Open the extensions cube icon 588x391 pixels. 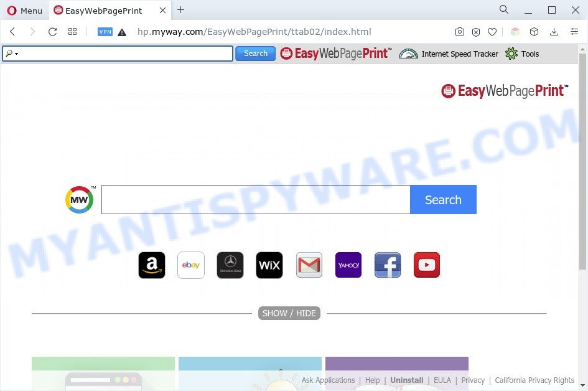[534, 32]
